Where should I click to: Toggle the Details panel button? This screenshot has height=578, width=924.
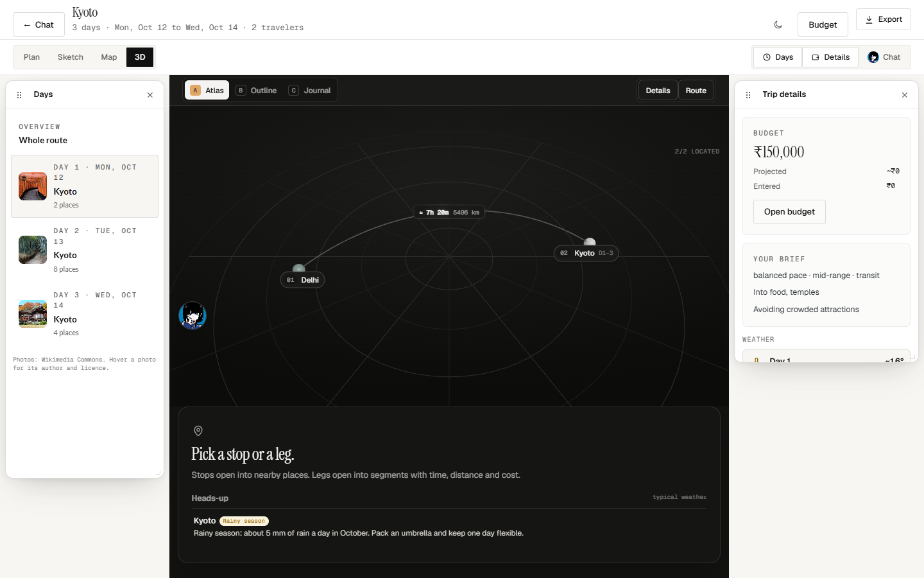830,57
